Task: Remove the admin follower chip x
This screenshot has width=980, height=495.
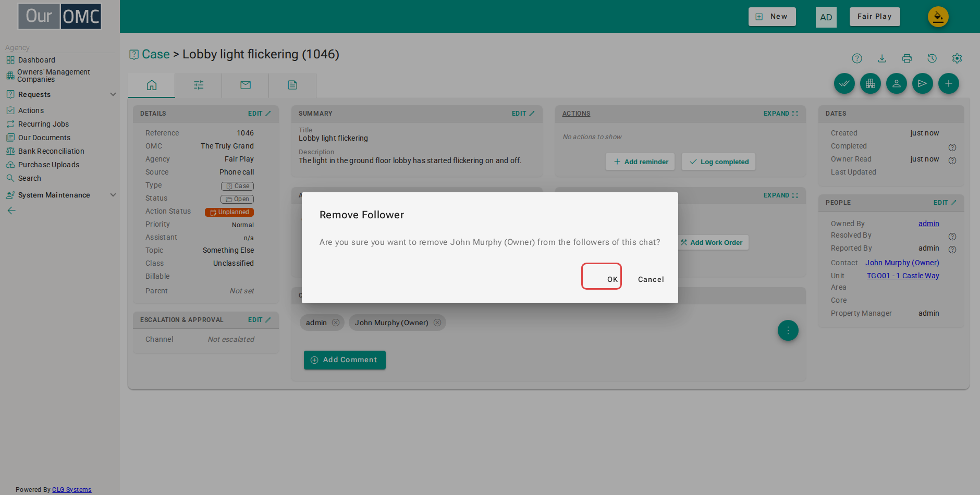Action: 336,323
